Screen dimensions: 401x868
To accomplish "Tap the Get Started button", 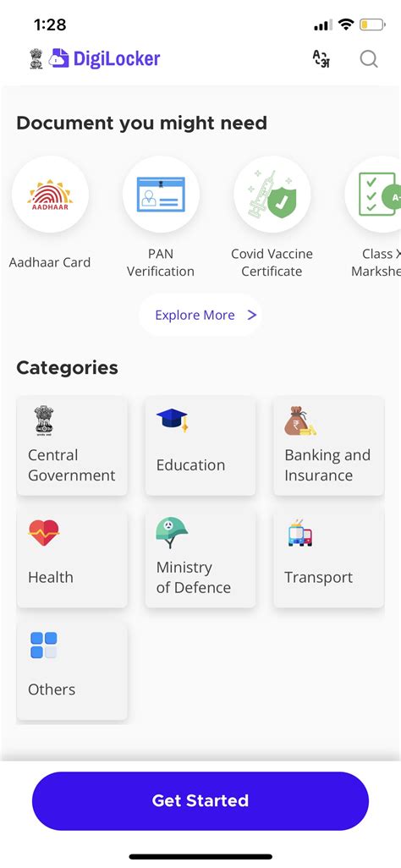I will point(200,800).
